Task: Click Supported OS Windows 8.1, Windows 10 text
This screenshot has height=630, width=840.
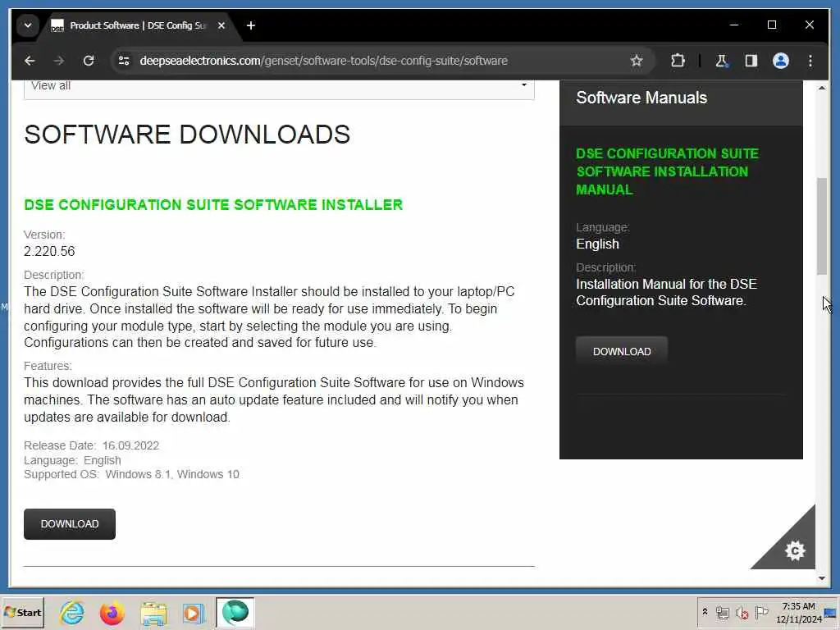Action: pyautogui.click(x=131, y=474)
